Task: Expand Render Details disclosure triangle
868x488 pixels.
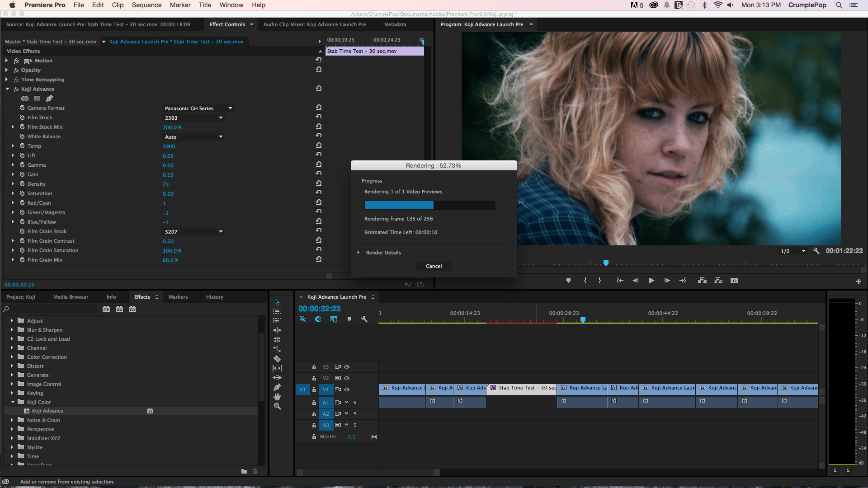Action: (x=359, y=253)
